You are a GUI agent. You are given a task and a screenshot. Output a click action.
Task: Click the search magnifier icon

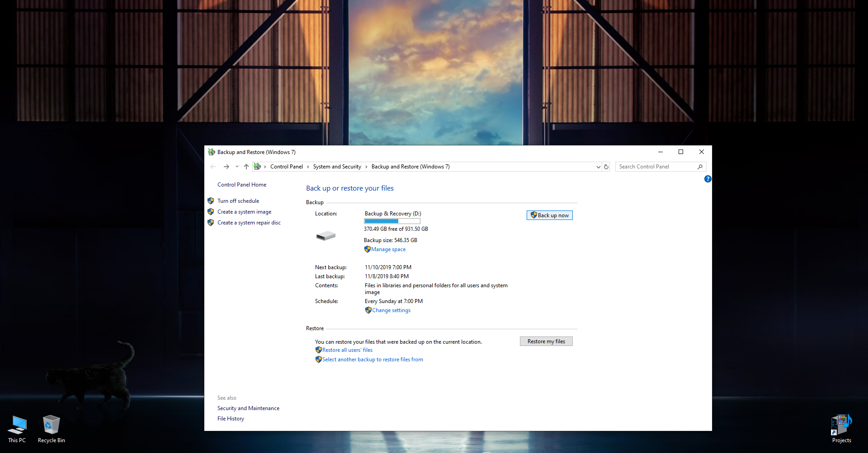pos(700,167)
